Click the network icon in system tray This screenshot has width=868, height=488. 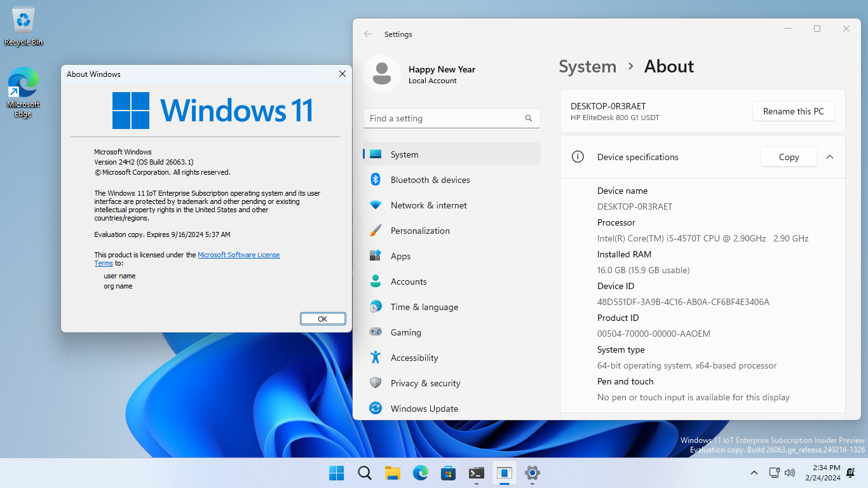tap(774, 473)
